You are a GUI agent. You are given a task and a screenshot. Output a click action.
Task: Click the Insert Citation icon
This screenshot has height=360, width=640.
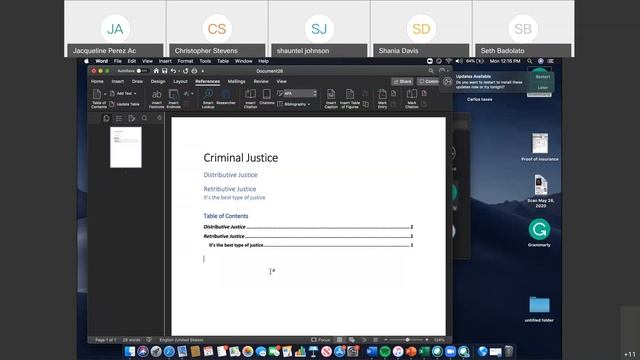point(250,94)
